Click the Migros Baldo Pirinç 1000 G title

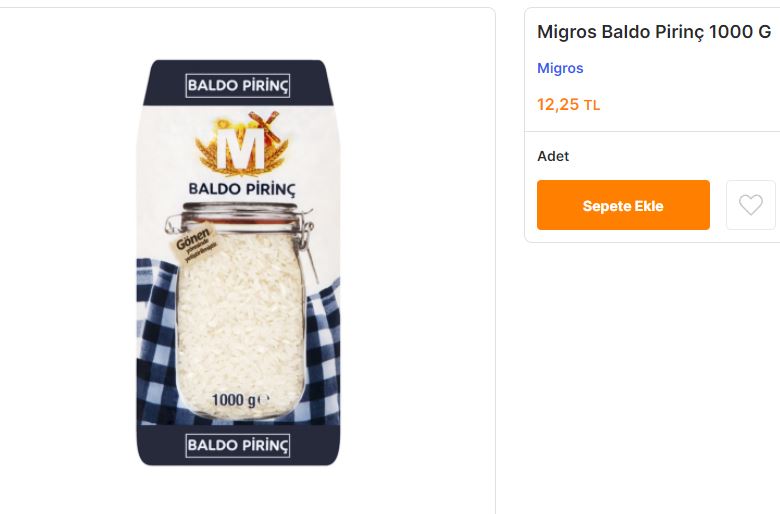click(x=654, y=31)
